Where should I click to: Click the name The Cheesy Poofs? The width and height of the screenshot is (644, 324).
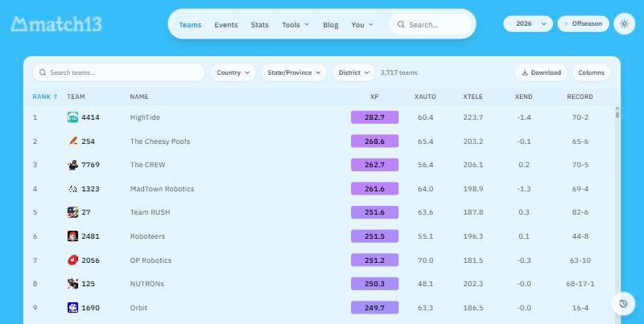pos(160,141)
